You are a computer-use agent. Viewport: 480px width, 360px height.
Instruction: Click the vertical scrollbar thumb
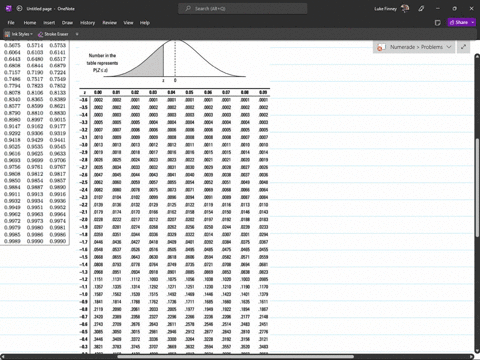pos(477,187)
